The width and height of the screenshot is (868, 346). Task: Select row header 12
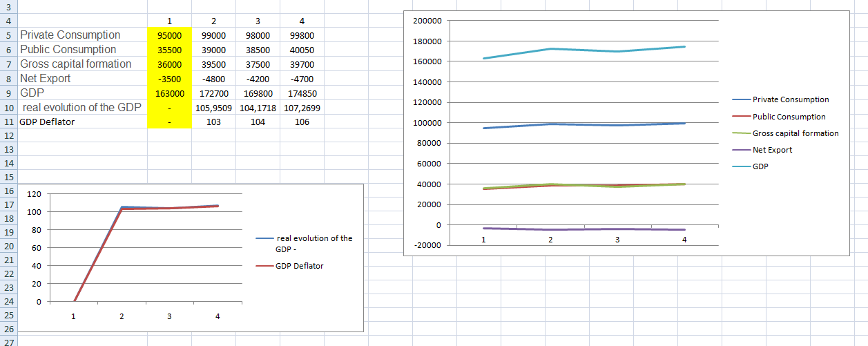tap(9, 136)
